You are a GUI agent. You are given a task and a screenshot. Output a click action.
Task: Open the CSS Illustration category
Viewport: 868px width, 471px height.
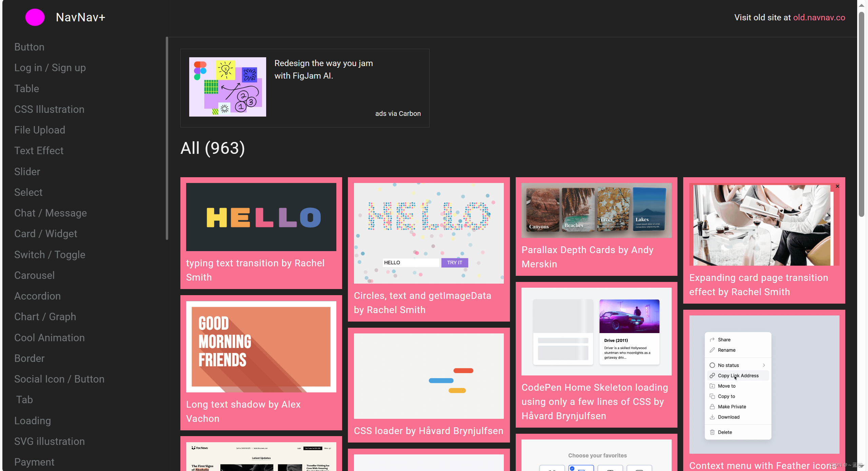49,109
